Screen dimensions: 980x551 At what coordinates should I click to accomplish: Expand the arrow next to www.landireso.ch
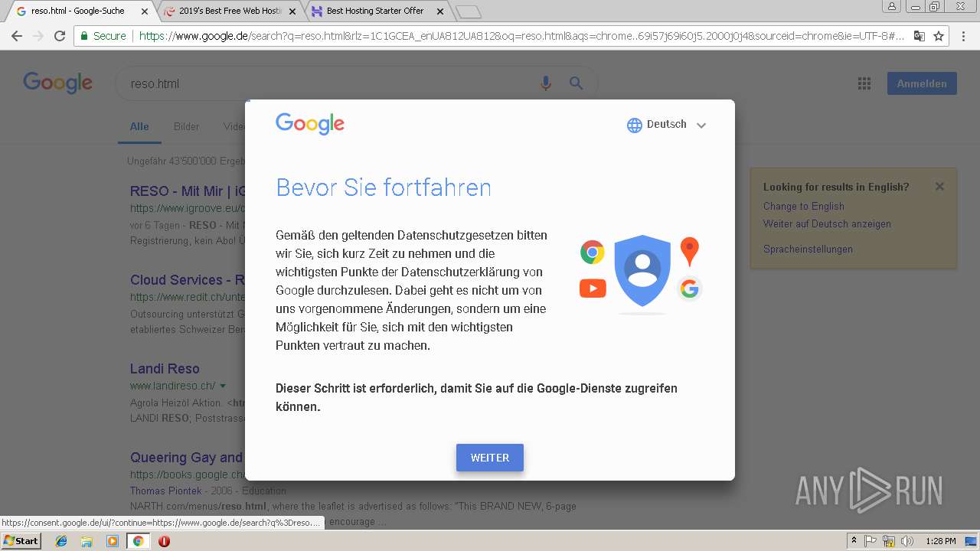click(223, 386)
